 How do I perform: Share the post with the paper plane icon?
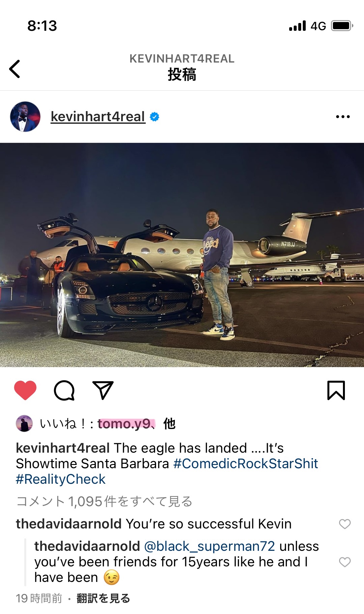click(x=103, y=390)
